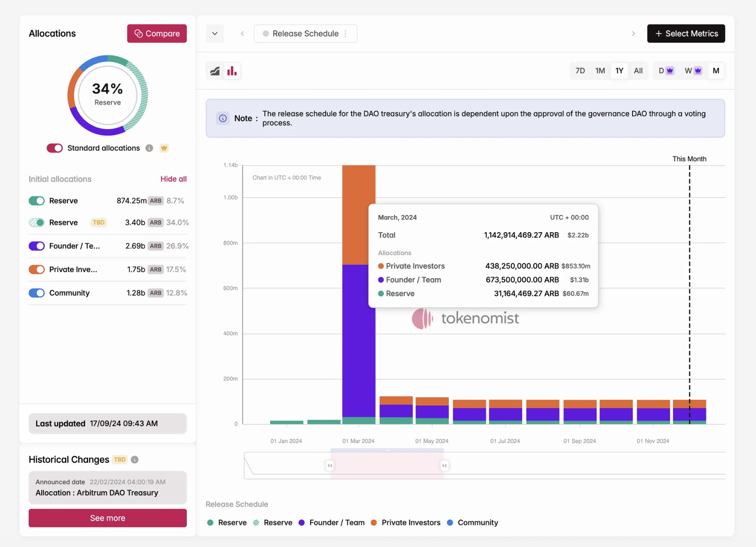The width and height of the screenshot is (756, 547).
Task: Click the note info icon in banner
Action: click(223, 118)
